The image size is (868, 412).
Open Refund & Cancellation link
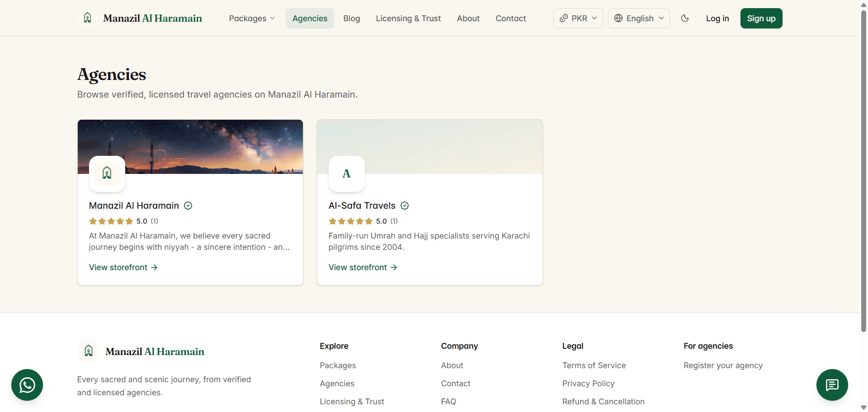point(604,402)
